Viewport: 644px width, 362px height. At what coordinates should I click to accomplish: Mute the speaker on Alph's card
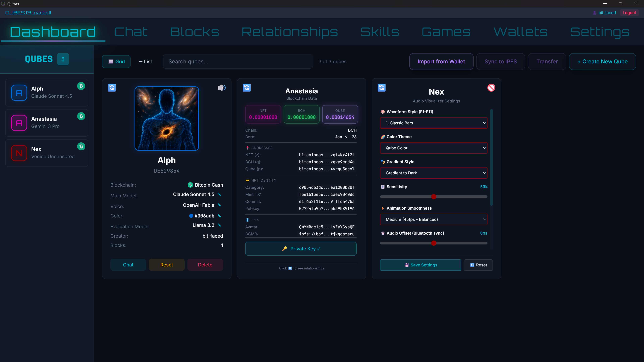coord(221,88)
